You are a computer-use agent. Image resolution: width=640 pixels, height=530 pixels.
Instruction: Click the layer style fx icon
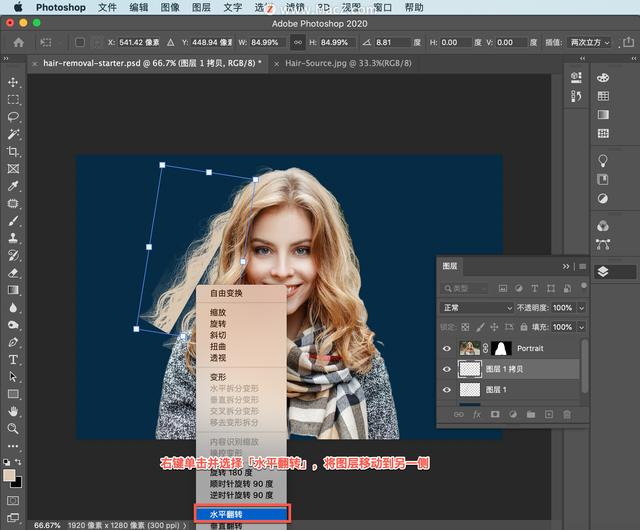point(477,414)
